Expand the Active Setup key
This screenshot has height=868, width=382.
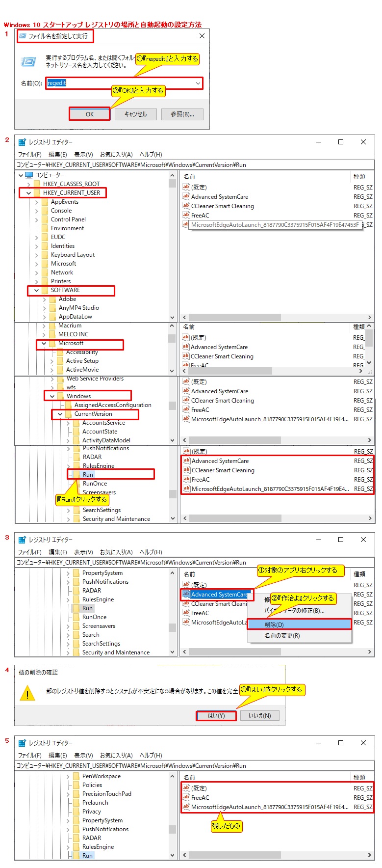tap(52, 361)
